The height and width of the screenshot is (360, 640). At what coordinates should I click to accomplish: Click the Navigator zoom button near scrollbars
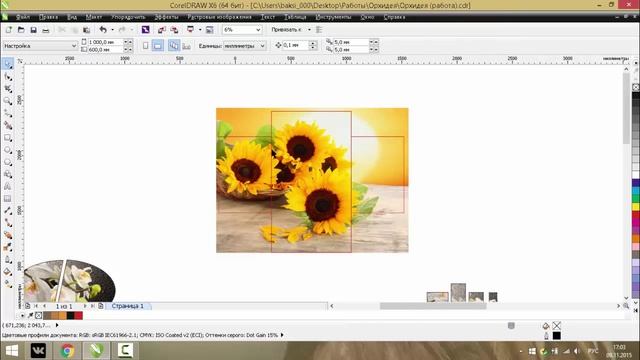pyautogui.click(x=626, y=306)
